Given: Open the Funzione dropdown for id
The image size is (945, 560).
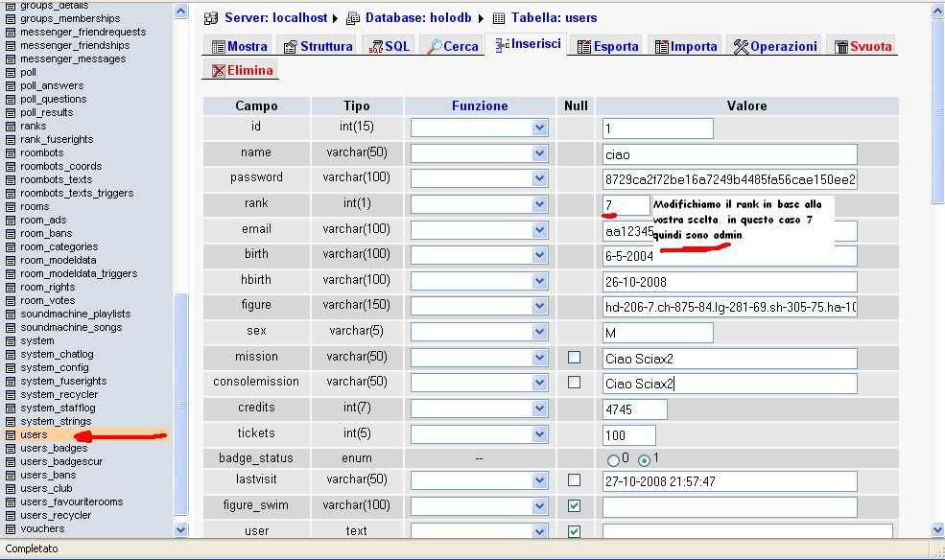Looking at the screenshot, I should (480, 128).
